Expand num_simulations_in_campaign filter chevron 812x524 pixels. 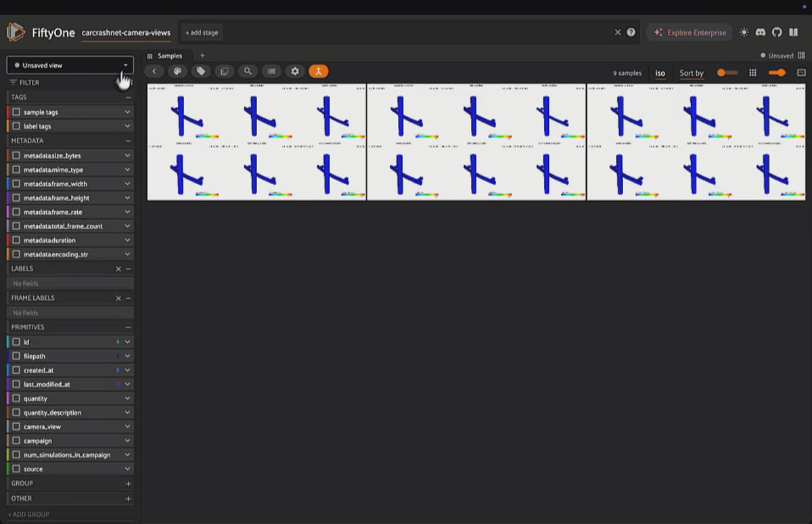click(127, 455)
